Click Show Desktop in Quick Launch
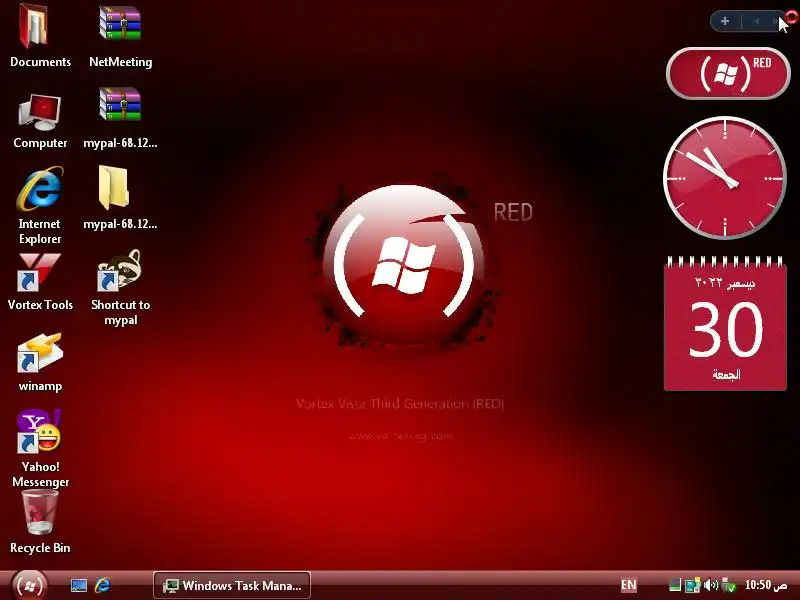The height and width of the screenshot is (600, 800). tap(79, 585)
